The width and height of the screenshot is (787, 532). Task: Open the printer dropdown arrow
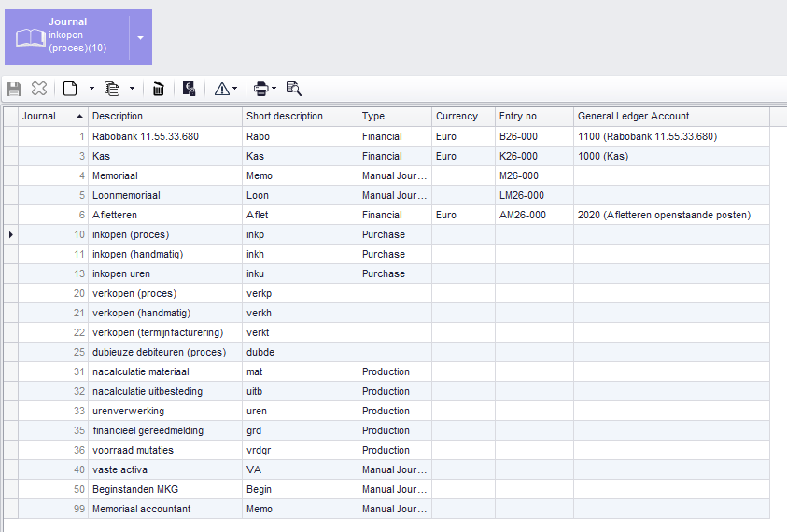[274, 89]
